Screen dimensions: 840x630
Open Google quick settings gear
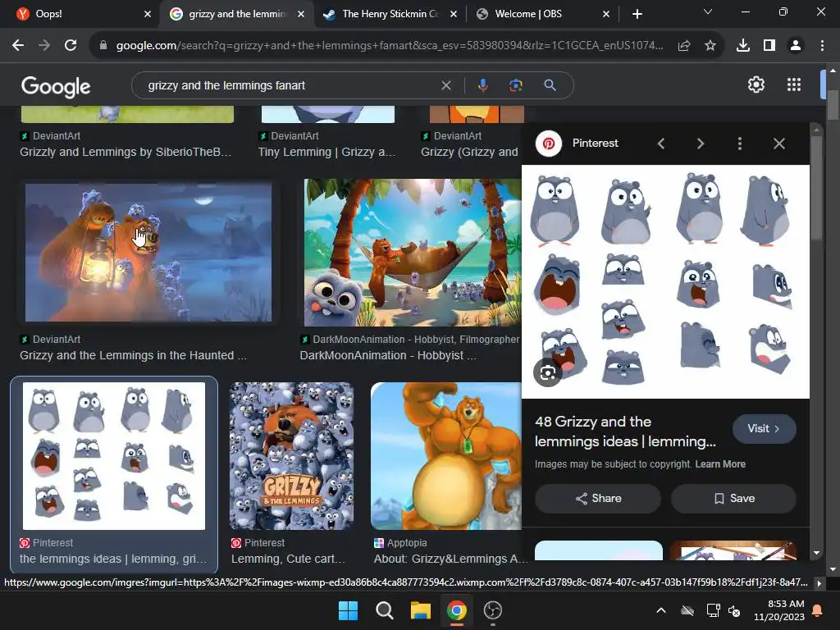(756, 84)
